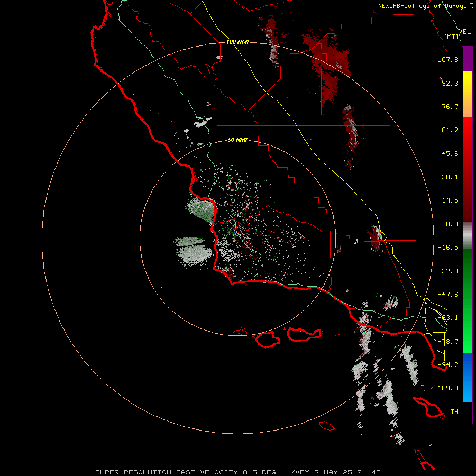
Task: Click the -16.5 scale label
Action: tap(448, 248)
